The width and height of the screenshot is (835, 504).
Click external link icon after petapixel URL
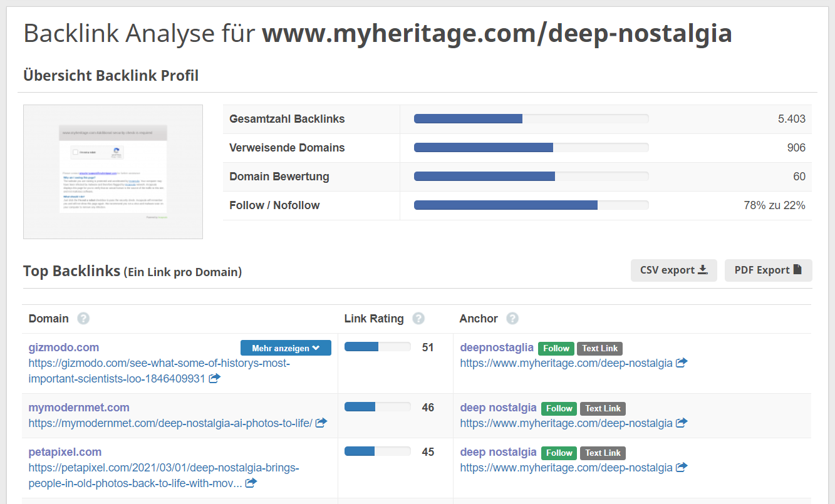(251, 483)
